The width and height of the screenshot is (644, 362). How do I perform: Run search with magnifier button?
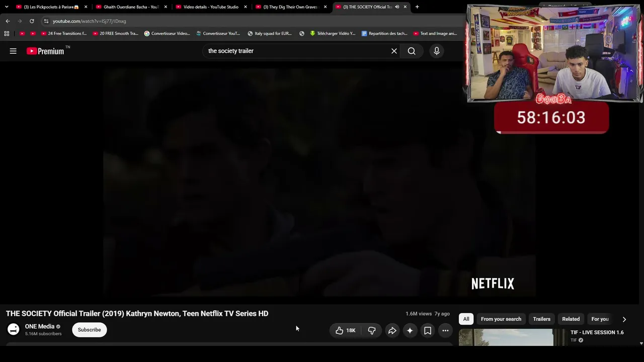tap(412, 51)
